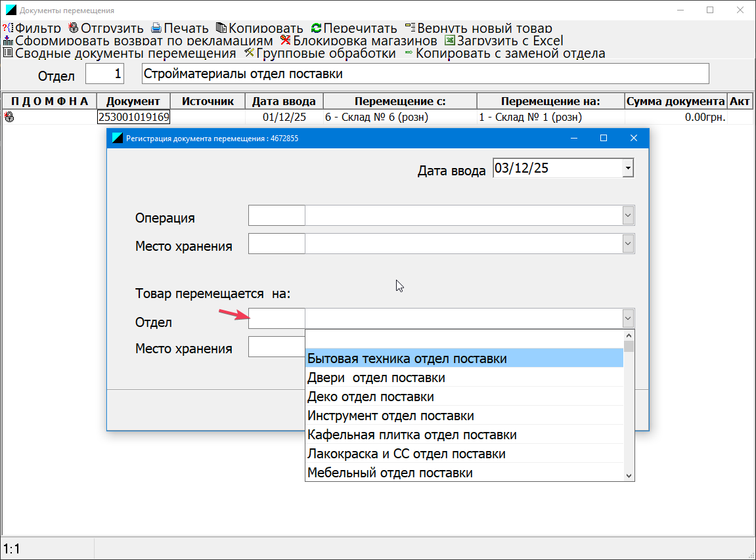Click the Операция code input field

pos(277,215)
